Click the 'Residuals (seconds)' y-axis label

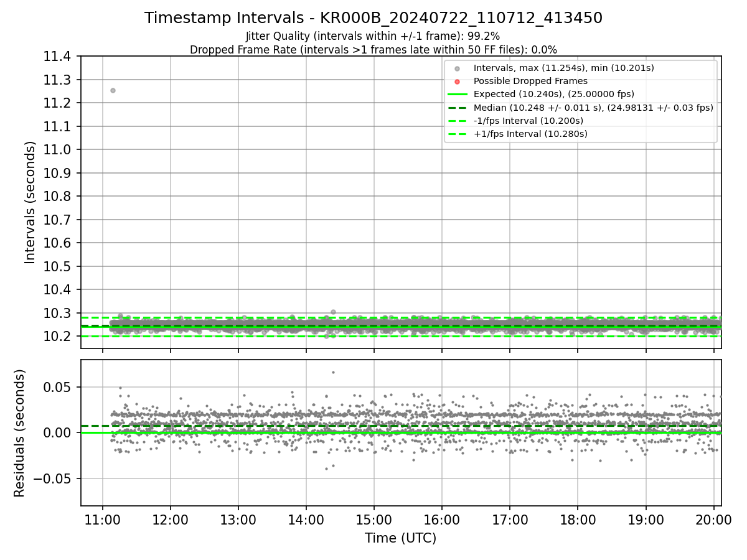[19, 433]
